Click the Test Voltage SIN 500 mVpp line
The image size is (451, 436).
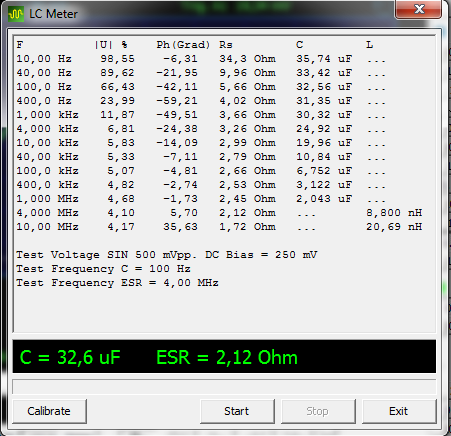click(x=167, y=255)
